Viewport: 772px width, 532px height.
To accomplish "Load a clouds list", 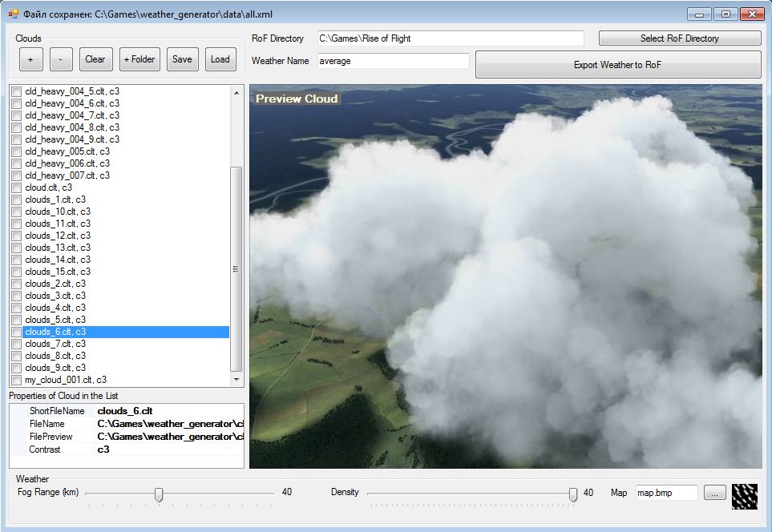I will [220, 59].
